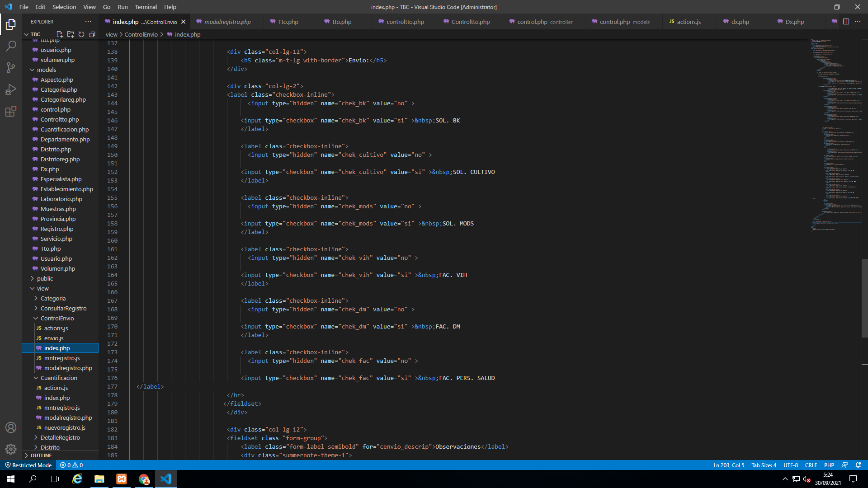Open the Manage gear menu
Image resolution: width=868 pixels, height=488 pixels.
tap(11, 449)
